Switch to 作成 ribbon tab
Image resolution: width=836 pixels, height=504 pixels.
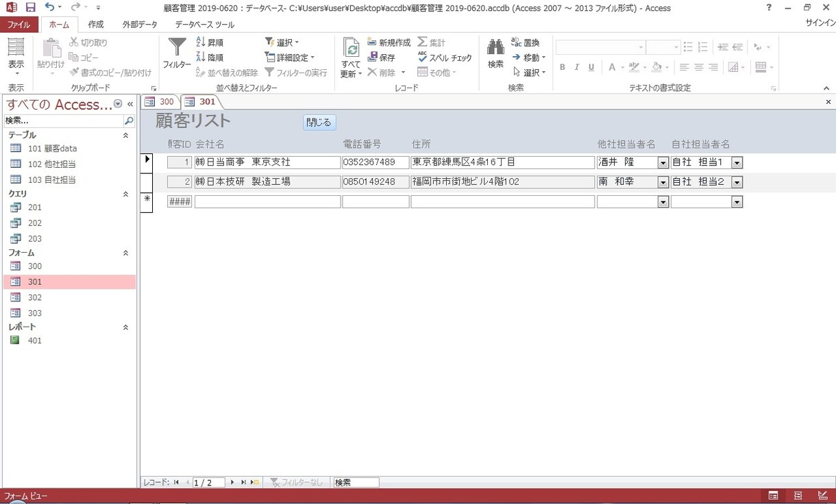click(x=95, y=25)
